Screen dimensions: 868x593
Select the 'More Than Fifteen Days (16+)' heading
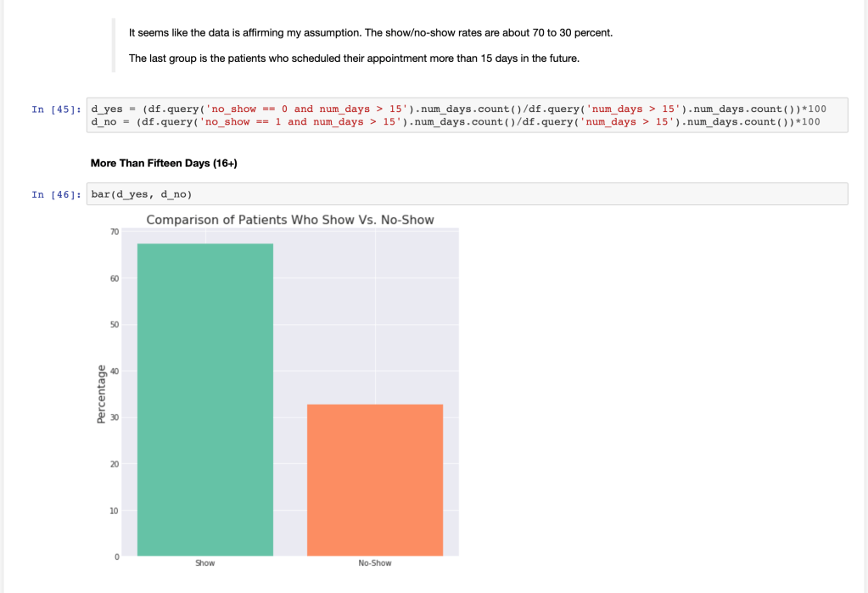(163, 163)
